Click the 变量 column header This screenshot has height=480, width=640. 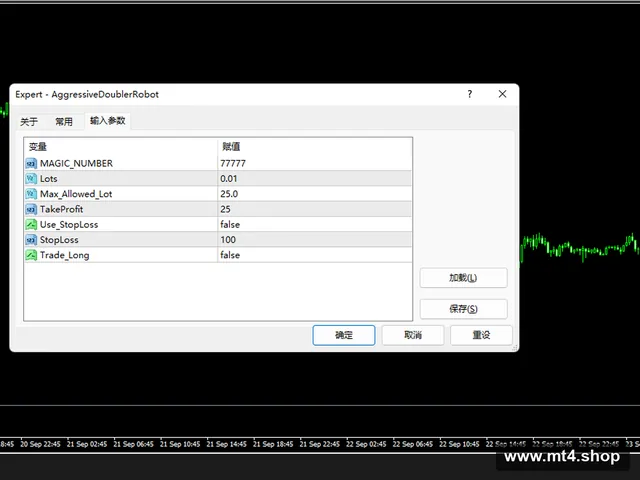click(121, 147)
